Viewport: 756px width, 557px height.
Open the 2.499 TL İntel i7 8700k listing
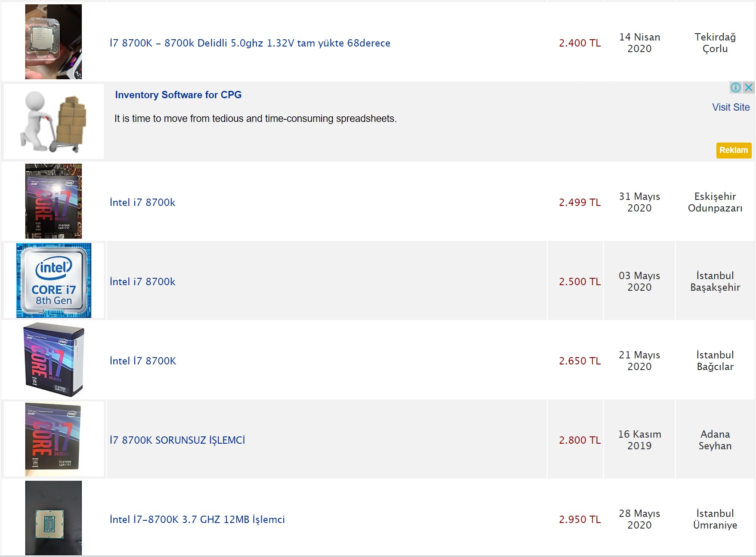pos(143,202)
